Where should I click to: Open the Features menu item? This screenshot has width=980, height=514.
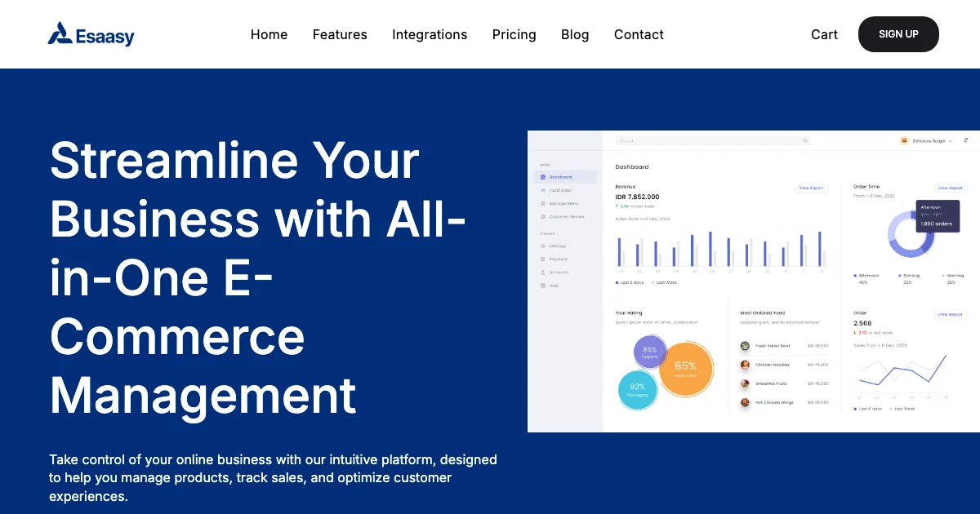coord(340,34)
